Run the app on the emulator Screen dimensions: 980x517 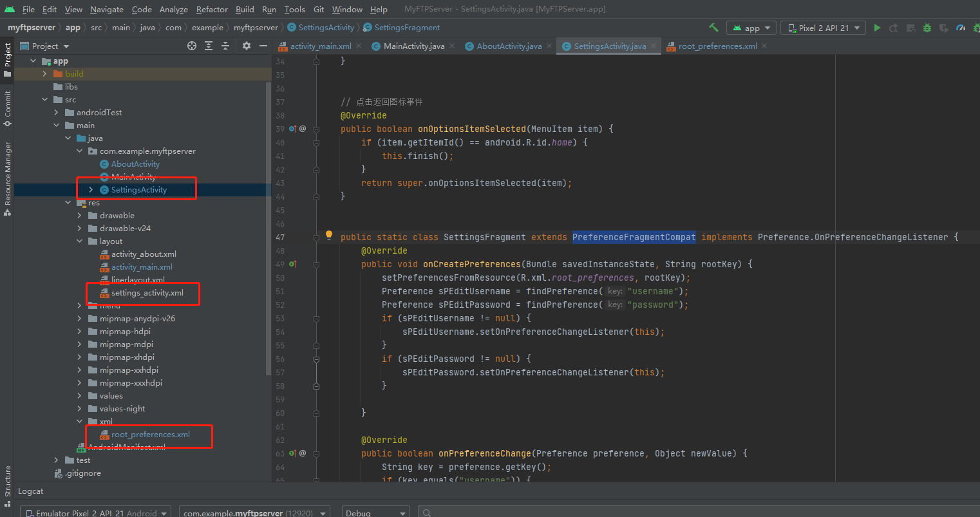(877, 27)
